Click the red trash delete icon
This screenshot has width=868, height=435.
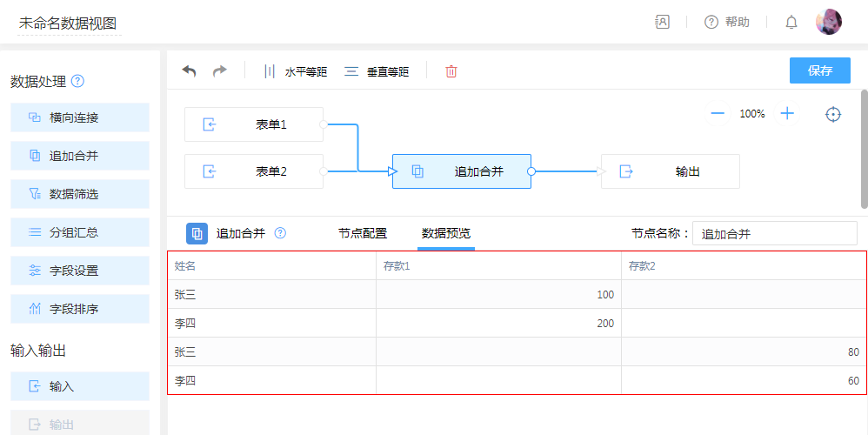(x=451, y=71)
